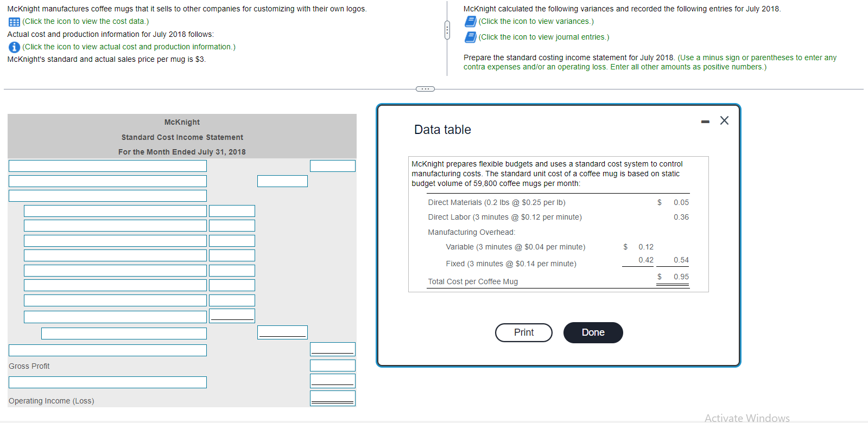Screen dimensions: 868x423
Task: Click the Operating Income (Loss) label
Action: pyautogui.click(x=52, y=401)
